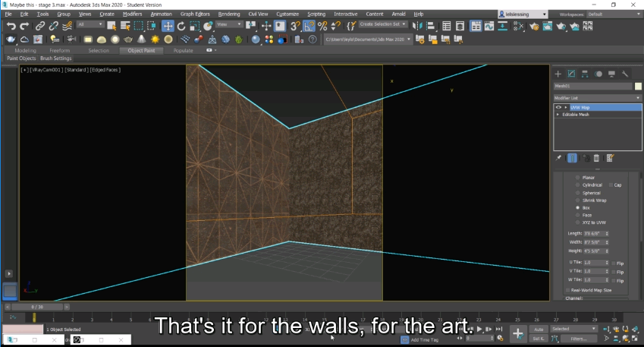
Task: Open the Align tool
Action: (430, 27)
